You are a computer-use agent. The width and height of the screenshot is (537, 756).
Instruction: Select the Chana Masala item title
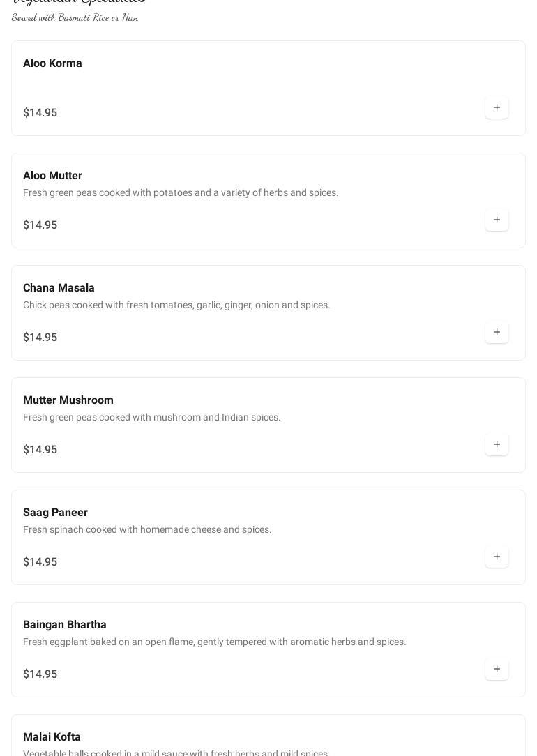coord(59,288)
